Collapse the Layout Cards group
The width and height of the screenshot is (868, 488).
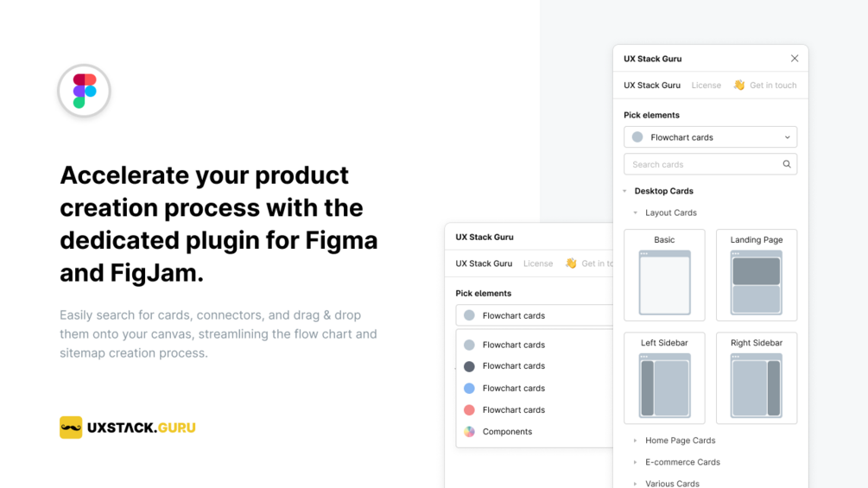coord(636,212)
